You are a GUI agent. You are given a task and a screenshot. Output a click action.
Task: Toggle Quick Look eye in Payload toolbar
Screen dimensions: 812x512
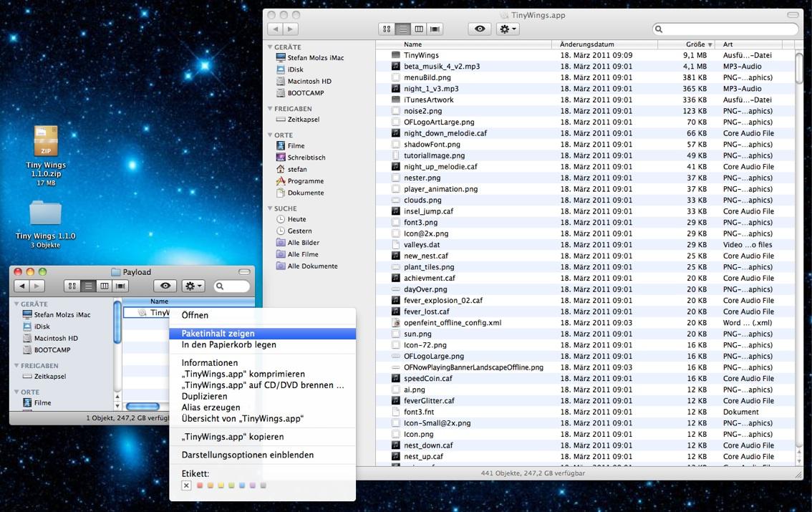pyautogui.click(x=165, y=286)
